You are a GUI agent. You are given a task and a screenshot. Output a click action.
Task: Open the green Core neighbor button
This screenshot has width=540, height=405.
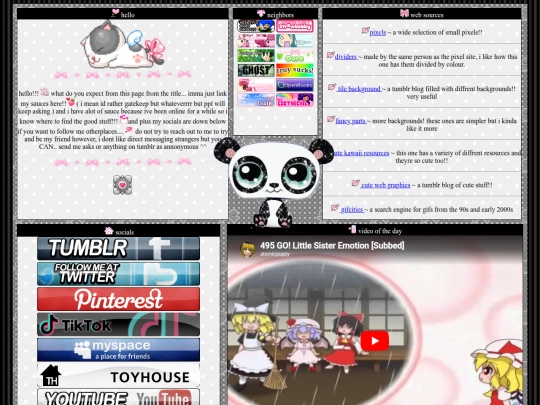[x=295, y=55]
